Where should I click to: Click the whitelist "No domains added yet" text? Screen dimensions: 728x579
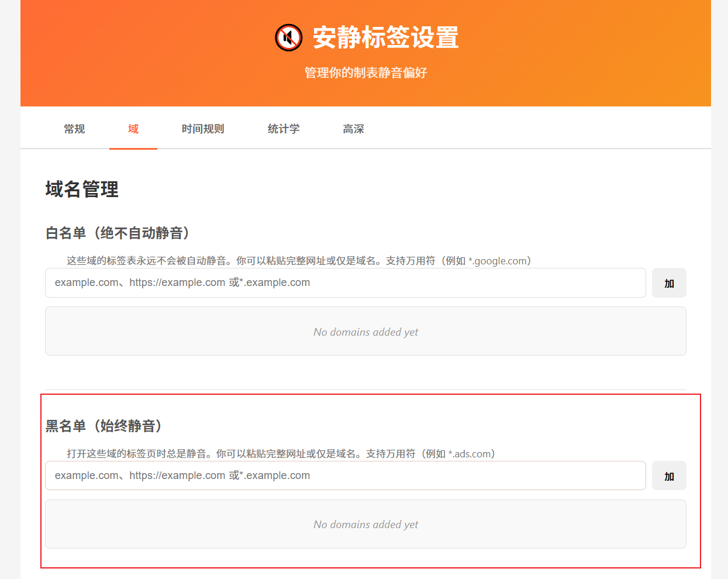pyautogui.click(x=366, y=332)
